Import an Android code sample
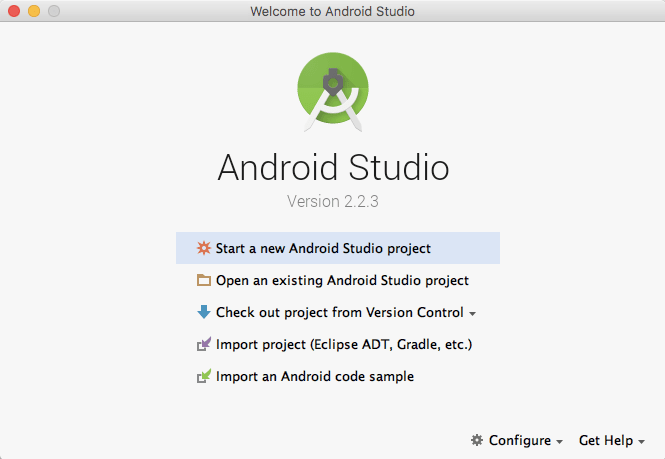Viewport: 665px width, 459px height. click(x=338, y=376)
